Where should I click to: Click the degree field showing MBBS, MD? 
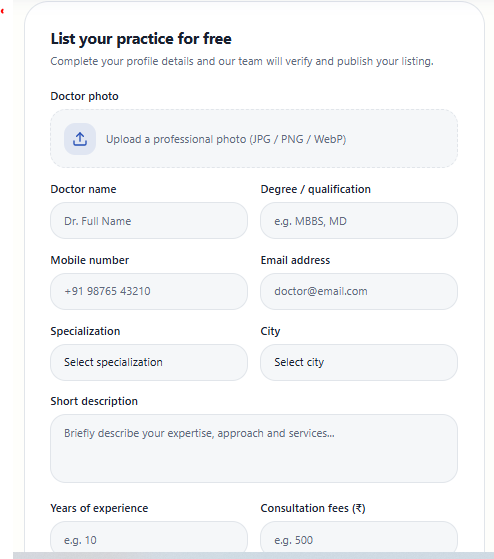coord(359,221)
